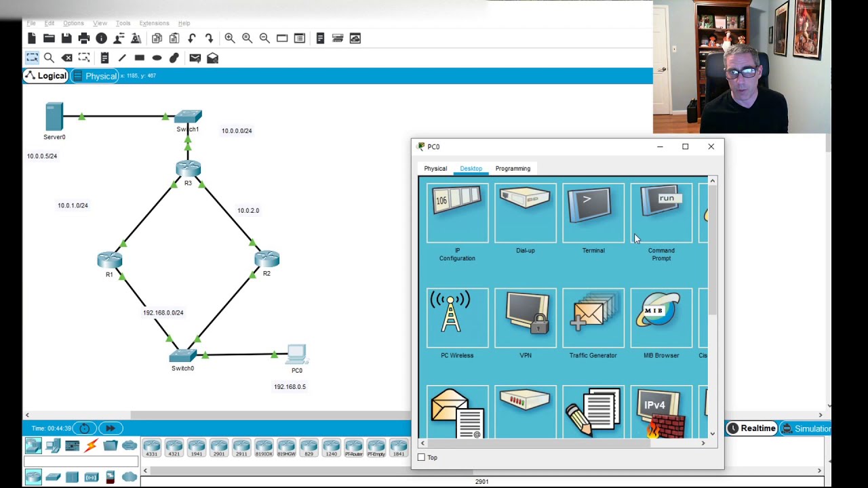Toggle the Top checkbox in PC0 window
Screen dimensions: 868x488
pyautogui.click(x=421, y=457)
